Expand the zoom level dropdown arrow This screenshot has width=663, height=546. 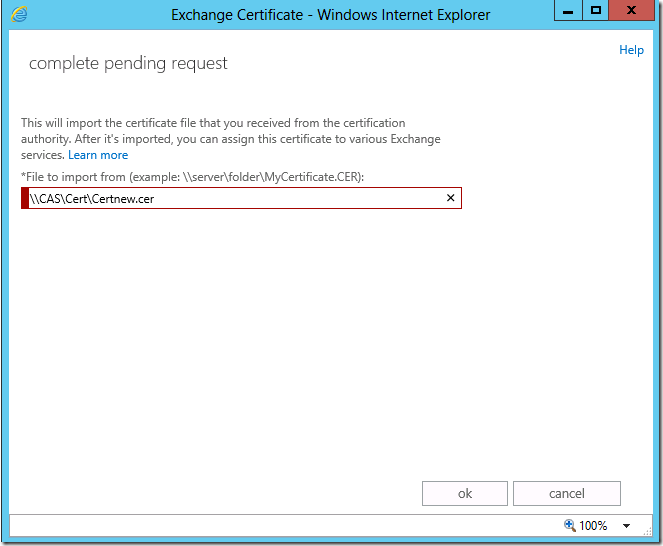pos(626,526)
